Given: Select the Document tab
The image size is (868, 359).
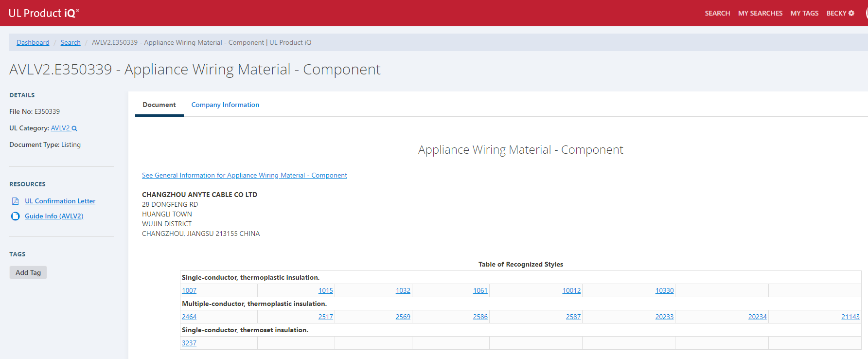Looking at the screenshot, I should 159,105.
